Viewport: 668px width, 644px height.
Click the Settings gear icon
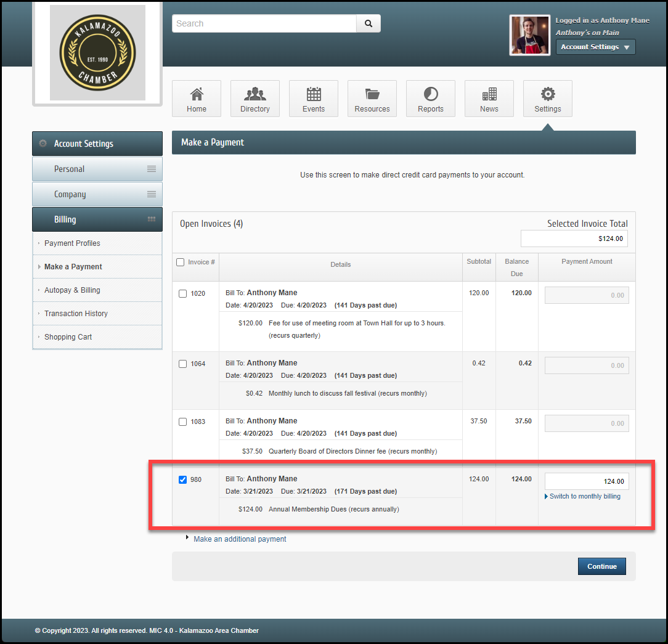coord(548,94)
